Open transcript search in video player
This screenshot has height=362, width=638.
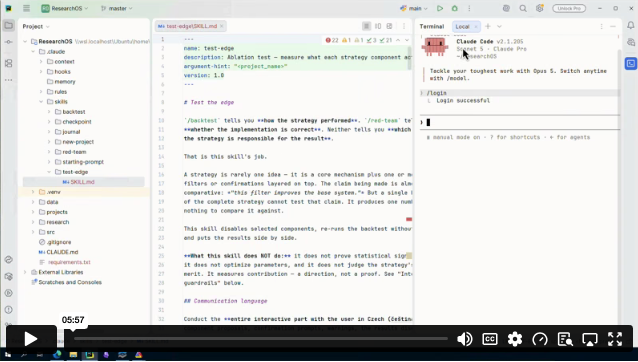[565, 339]
